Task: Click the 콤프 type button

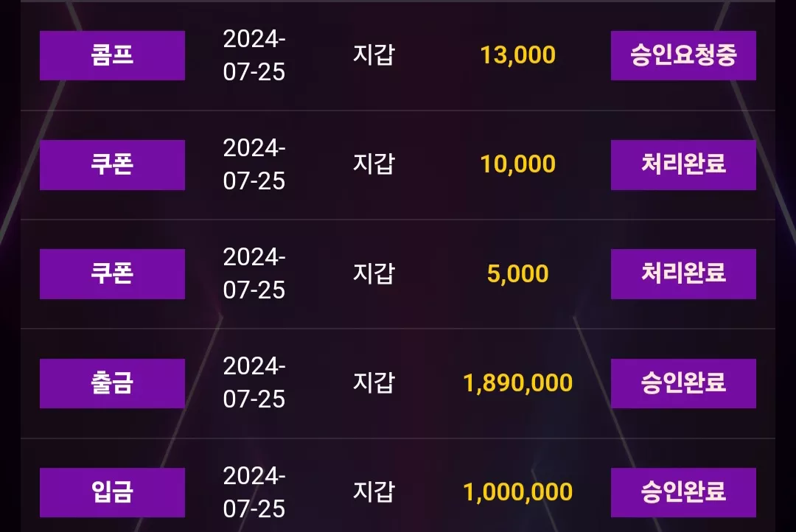Action: (x=112, y=55)
